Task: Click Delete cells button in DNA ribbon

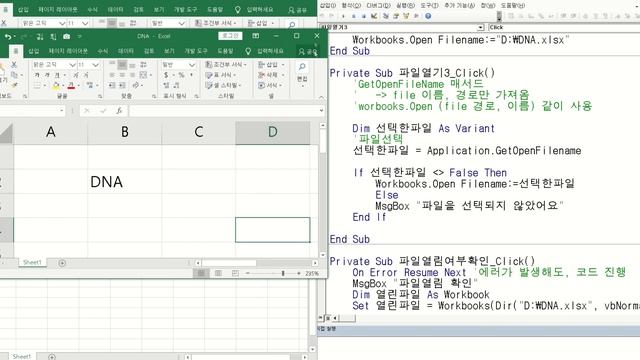Action: (271, 75)
